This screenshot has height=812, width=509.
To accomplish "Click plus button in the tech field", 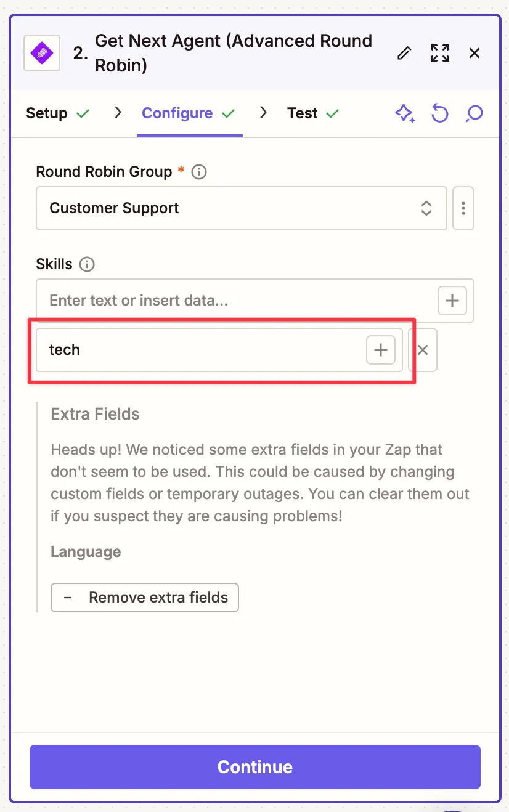I will (x=381, y=350).
